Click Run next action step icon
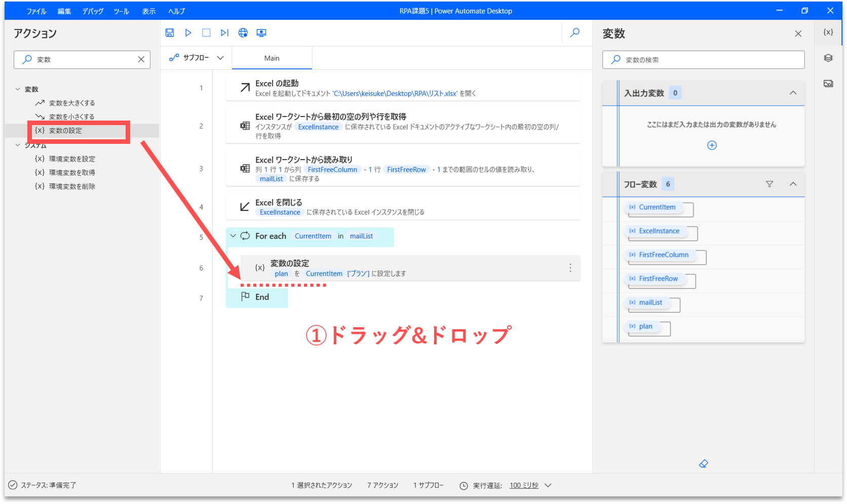 point(224,33)
